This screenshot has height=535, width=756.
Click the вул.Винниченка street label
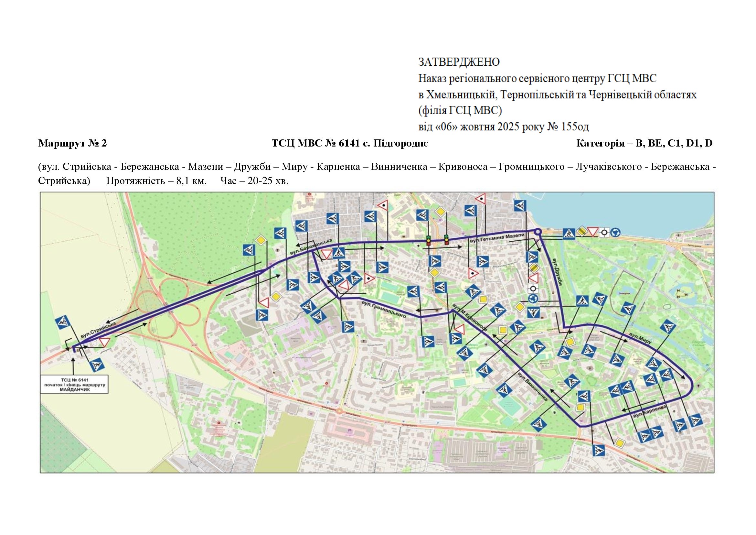[x=532, y=387]
